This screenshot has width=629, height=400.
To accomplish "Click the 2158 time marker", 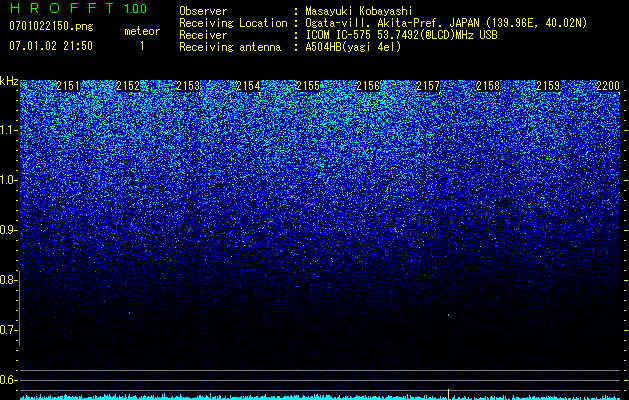I will (488, 86).
